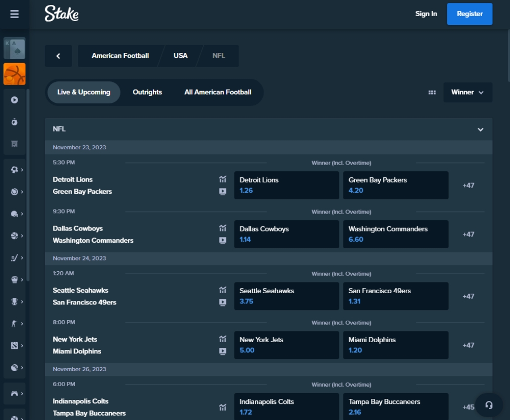
Task: Open the stopwatch Starting Soon icon
Action: pyautogui.click(x=14, y=122)
